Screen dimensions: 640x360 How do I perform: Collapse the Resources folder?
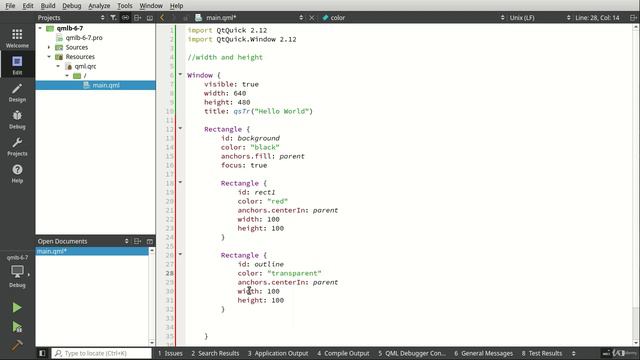49,57
